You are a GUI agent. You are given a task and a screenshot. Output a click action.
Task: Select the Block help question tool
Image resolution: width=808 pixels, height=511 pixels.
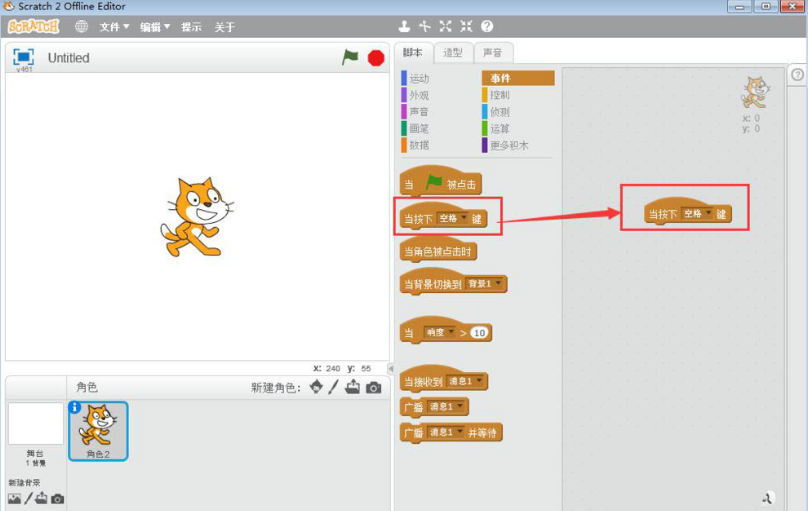click(x=487, y=26)
